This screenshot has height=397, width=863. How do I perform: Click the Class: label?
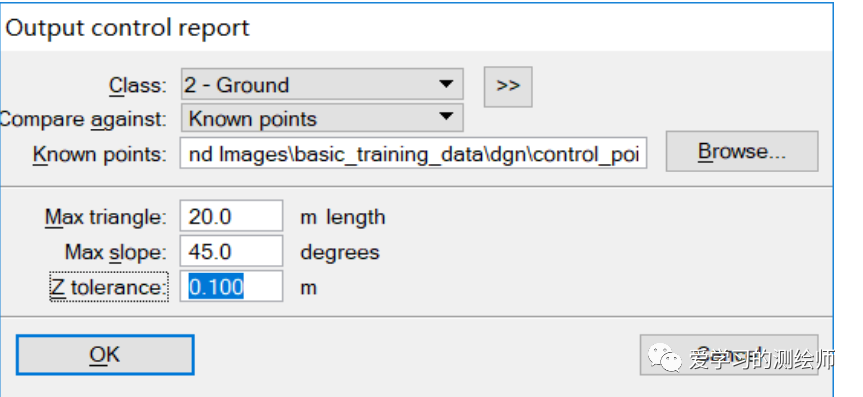pos(137,85)
